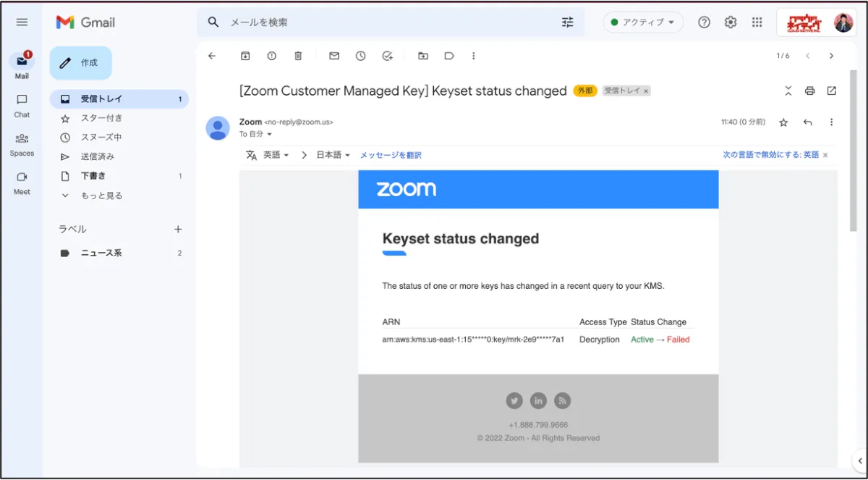Open Zoom RSS blog footer icon
Screen dimensions: 868x480
[x=563, y=400]
